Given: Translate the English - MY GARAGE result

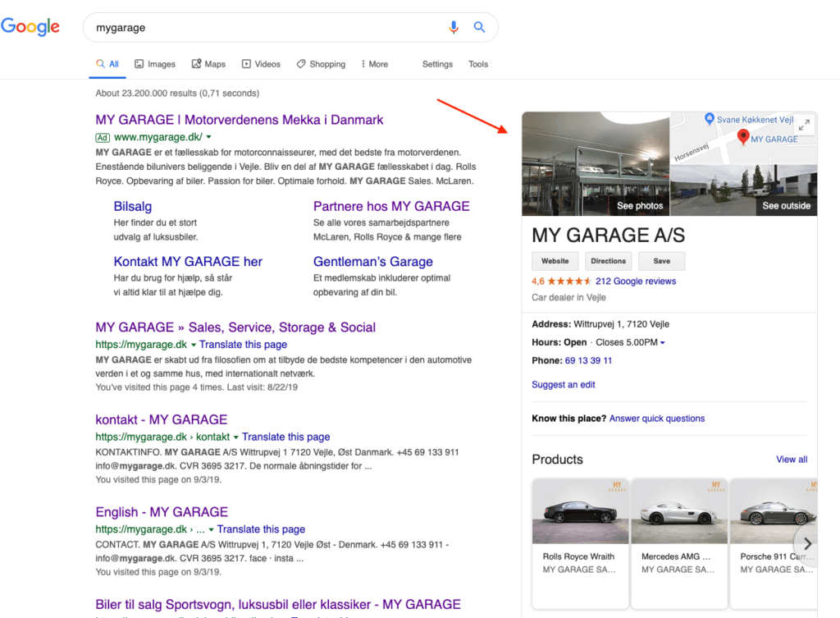Looking at the screenshot, I should click(x=261, y=529).
